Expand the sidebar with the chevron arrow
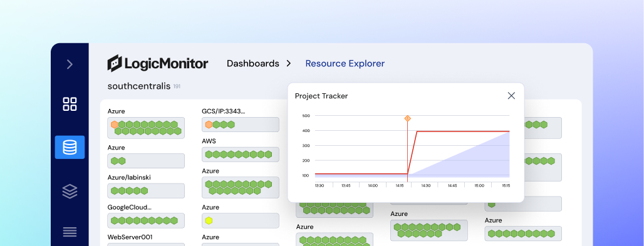The image size is (644, 246). (x=70, y=64)
